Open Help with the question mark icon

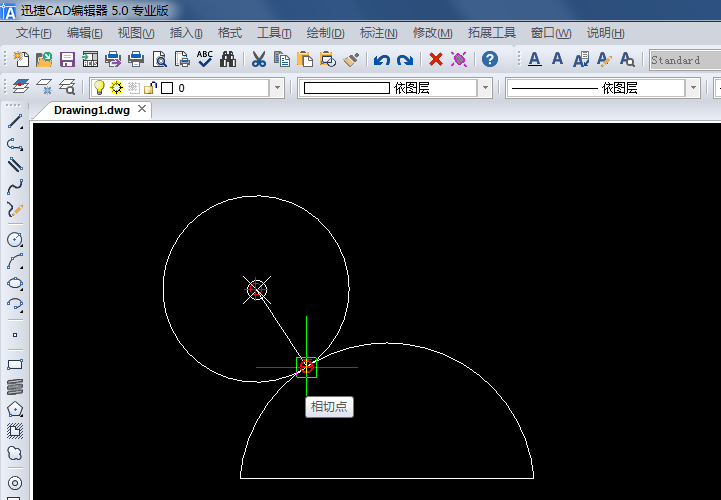[490, 59]
